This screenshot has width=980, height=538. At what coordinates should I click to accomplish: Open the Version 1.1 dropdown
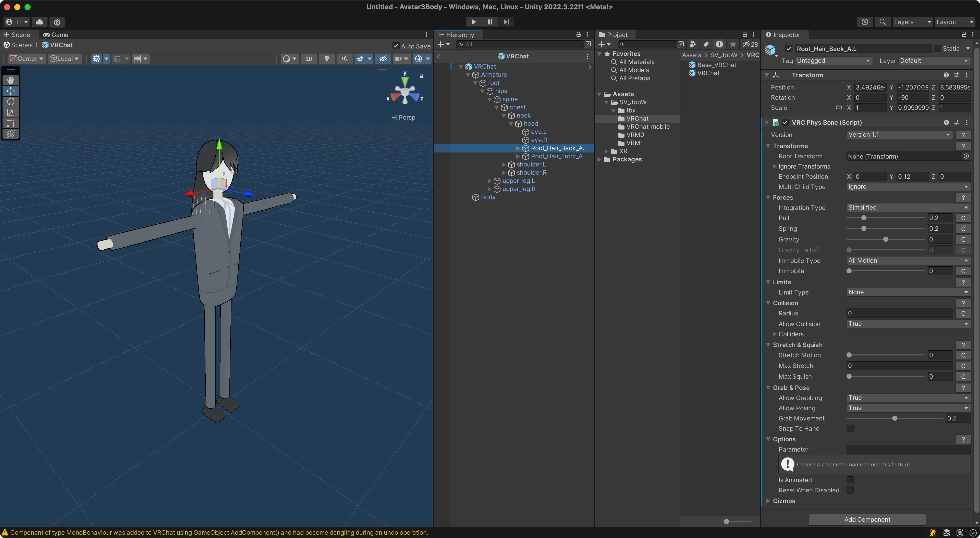[x=899, y=135]
